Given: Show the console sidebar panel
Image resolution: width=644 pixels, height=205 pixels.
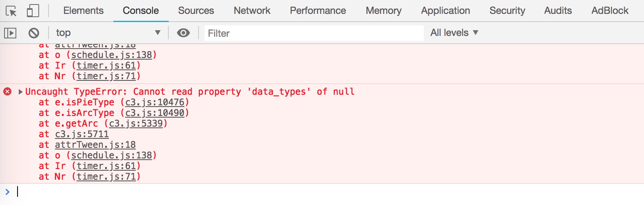Looking at the screenshot, I should click(x=10, y=33).
